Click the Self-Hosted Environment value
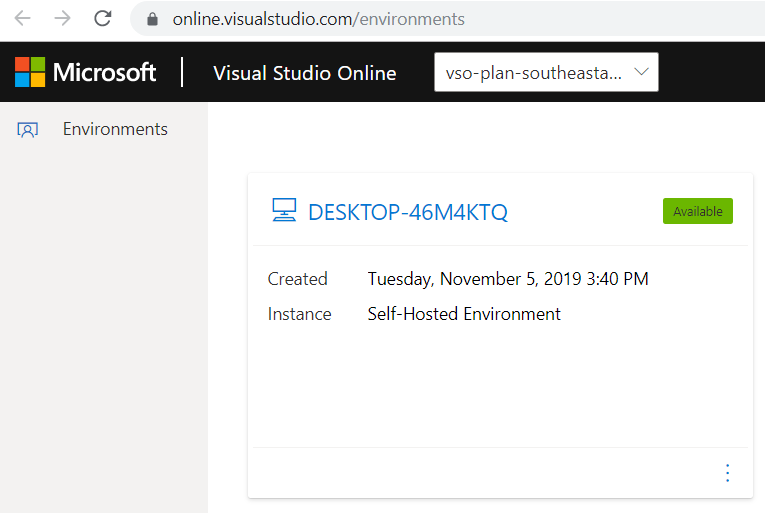Screen dimensions: 765x513 [464, 314]
